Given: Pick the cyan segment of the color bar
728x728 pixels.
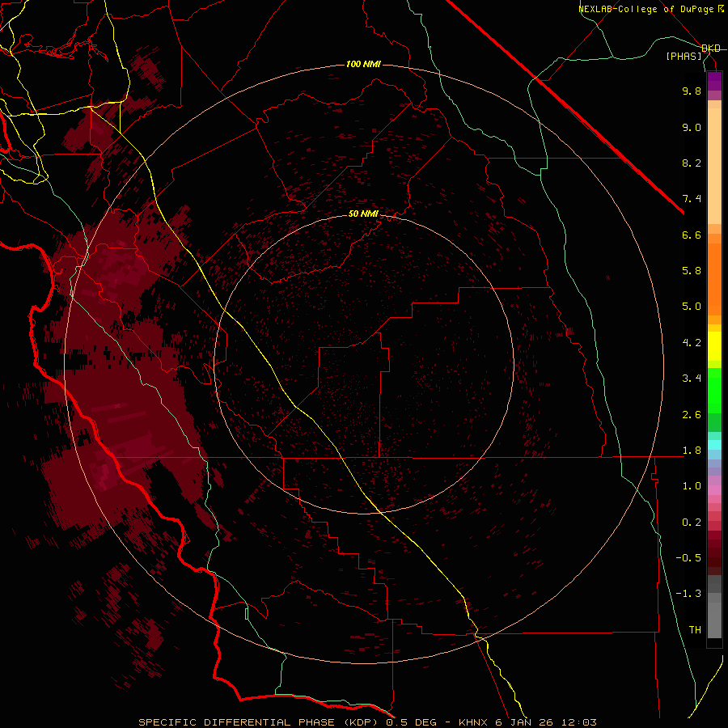Looking at the screenshot, I should pos(714,445).
